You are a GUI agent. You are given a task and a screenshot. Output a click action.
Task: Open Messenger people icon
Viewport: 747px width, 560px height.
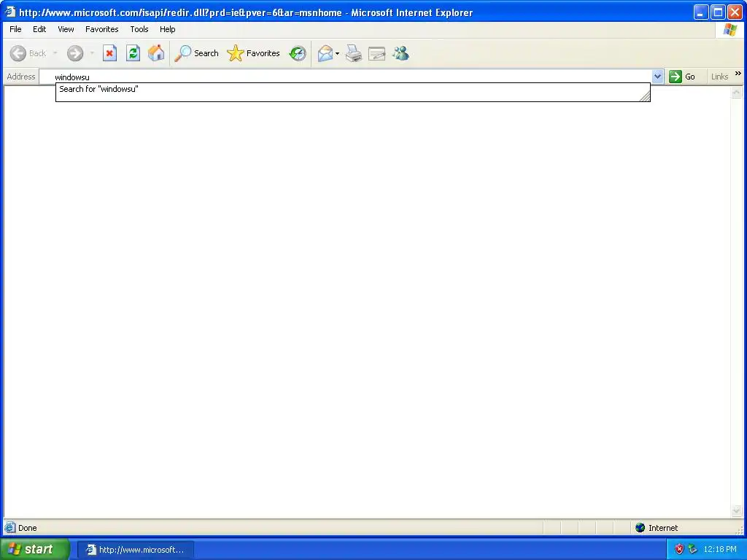(x=400, y=53)
